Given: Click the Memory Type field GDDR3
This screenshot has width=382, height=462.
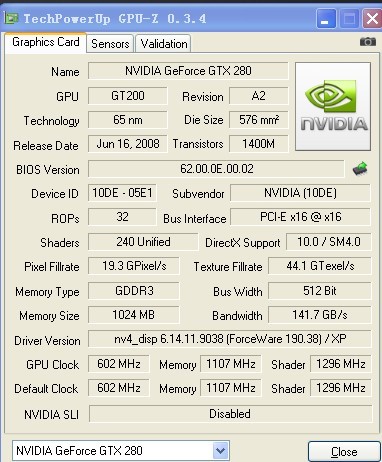Looking at the screenshot, I should tap(134, 291).
